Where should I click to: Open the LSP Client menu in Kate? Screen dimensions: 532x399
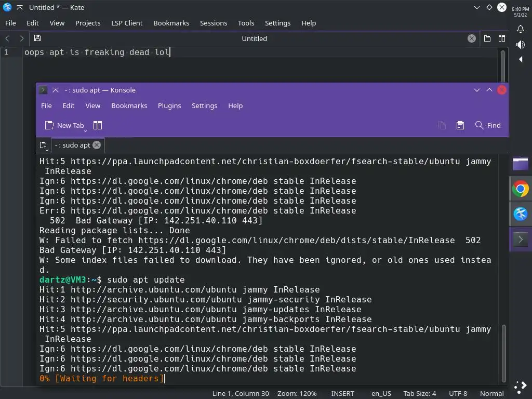127,23
